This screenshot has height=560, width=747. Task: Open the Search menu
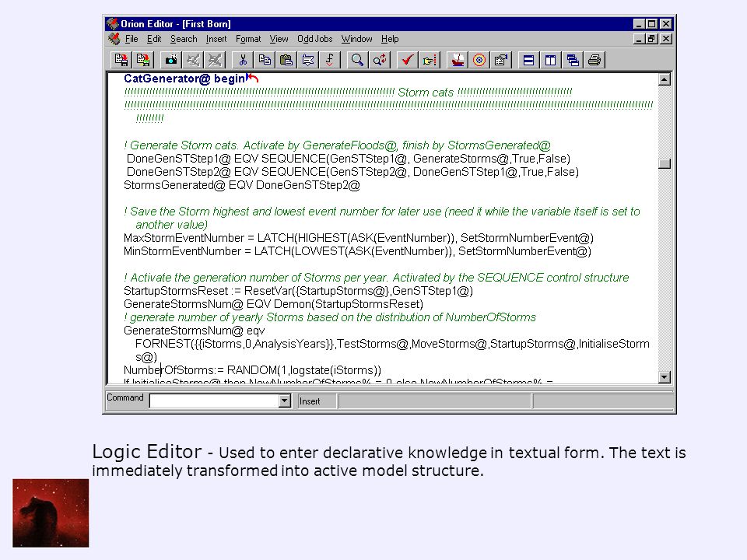tap(184, 39)
